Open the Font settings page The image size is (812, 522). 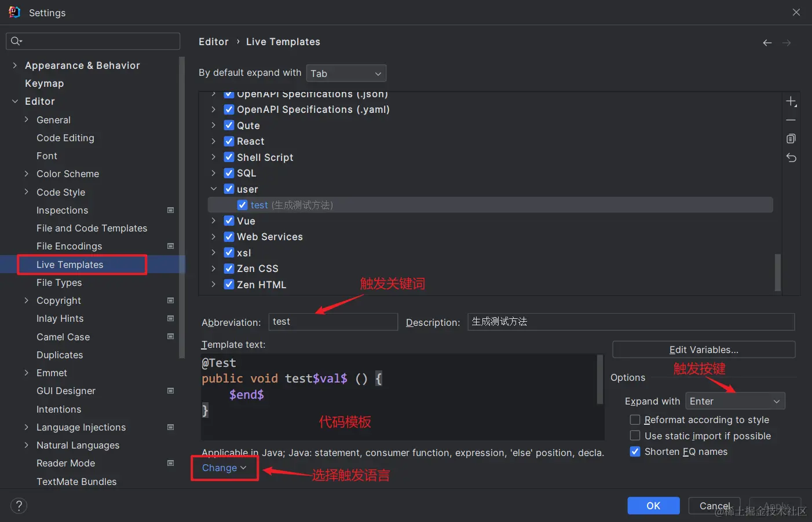tap(47, 156)
